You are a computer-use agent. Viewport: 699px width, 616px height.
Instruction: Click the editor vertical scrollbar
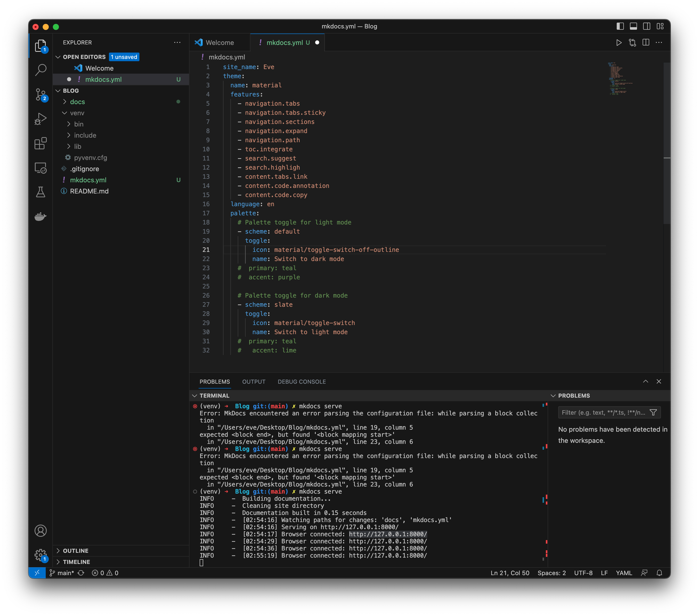[x=666, y=143]
